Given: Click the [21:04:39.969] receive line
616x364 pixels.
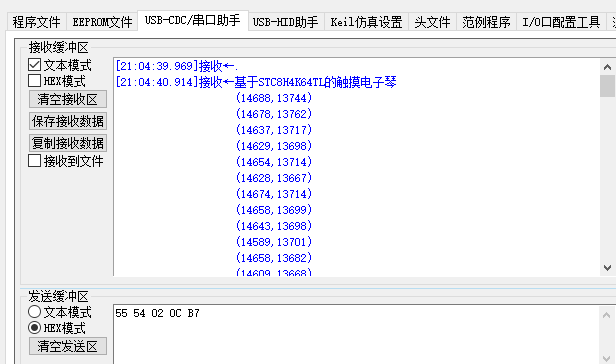Looking at the screenshot, I should (177, 66).
